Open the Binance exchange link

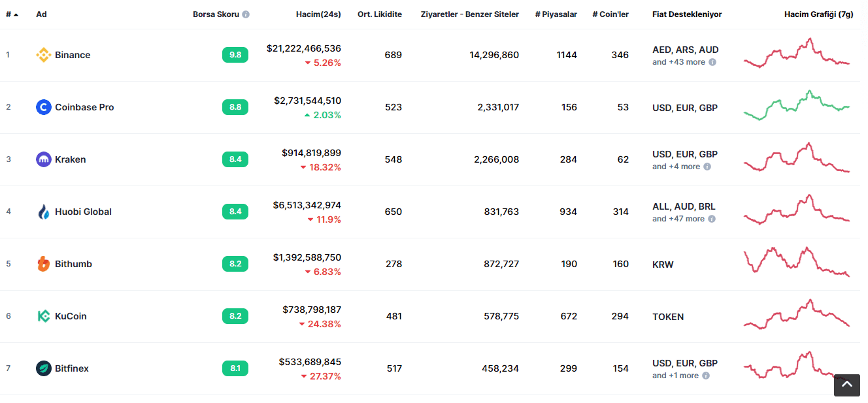click(x=73, y=55)
